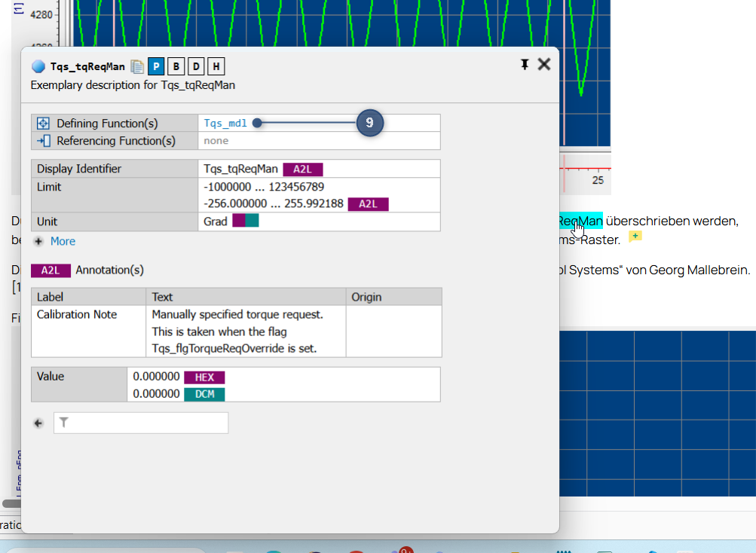756x553 pixels.
Task: Click the Defining Function(s) target icon
Action: (x=43, y=124)
